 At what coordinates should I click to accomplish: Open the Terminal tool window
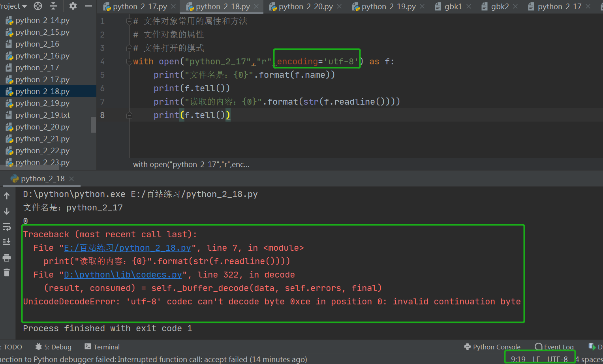point(102,347)
